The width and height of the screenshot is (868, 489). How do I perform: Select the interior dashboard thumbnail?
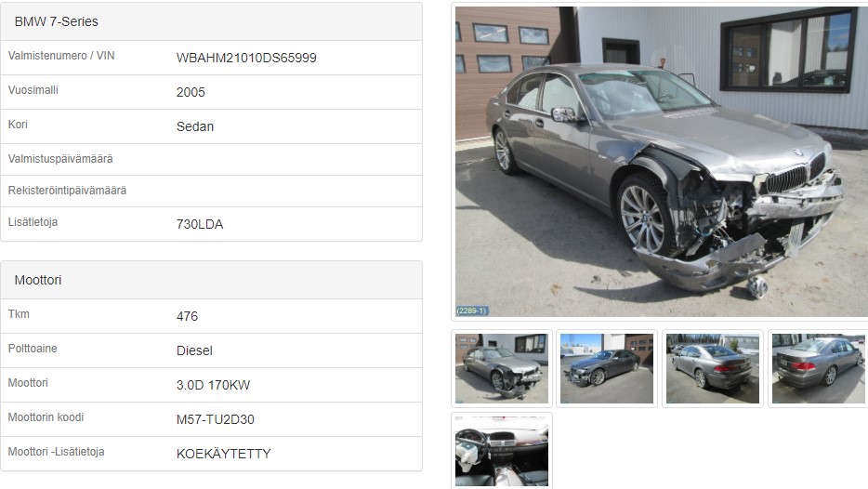coord(502,451)
